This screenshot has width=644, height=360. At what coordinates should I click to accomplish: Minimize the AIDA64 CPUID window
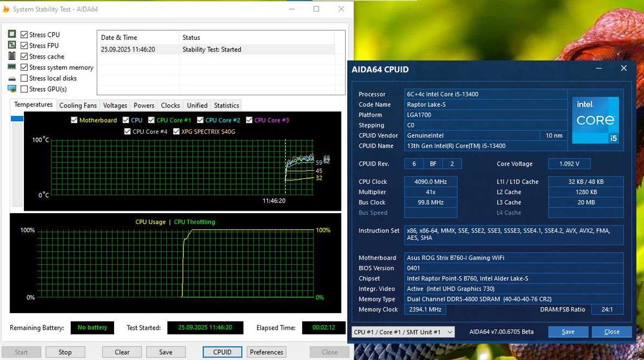599,68
